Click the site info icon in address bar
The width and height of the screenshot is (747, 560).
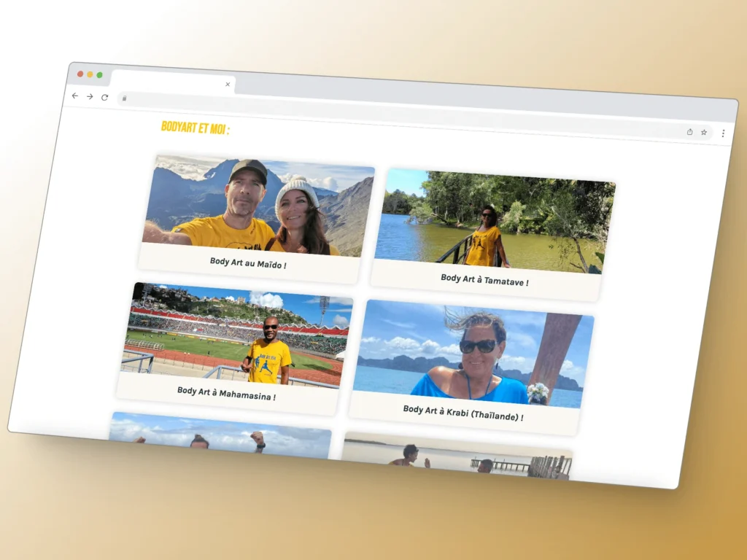tap(124, 98)
